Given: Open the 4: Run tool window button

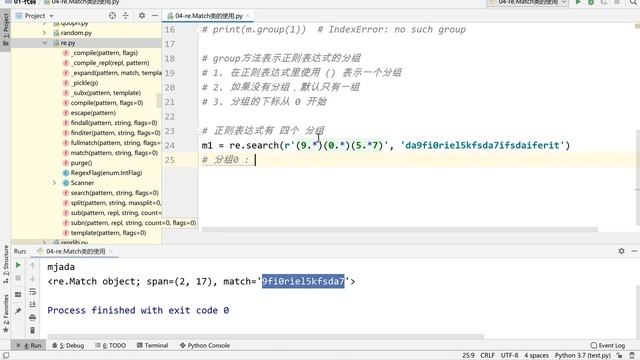Looking at the screenshot, I should (x=29, y=345).
